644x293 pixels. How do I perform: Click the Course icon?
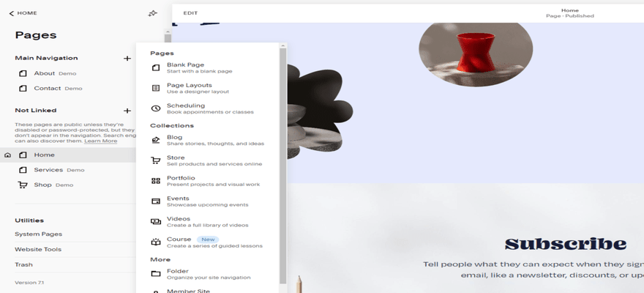point(155,242)
